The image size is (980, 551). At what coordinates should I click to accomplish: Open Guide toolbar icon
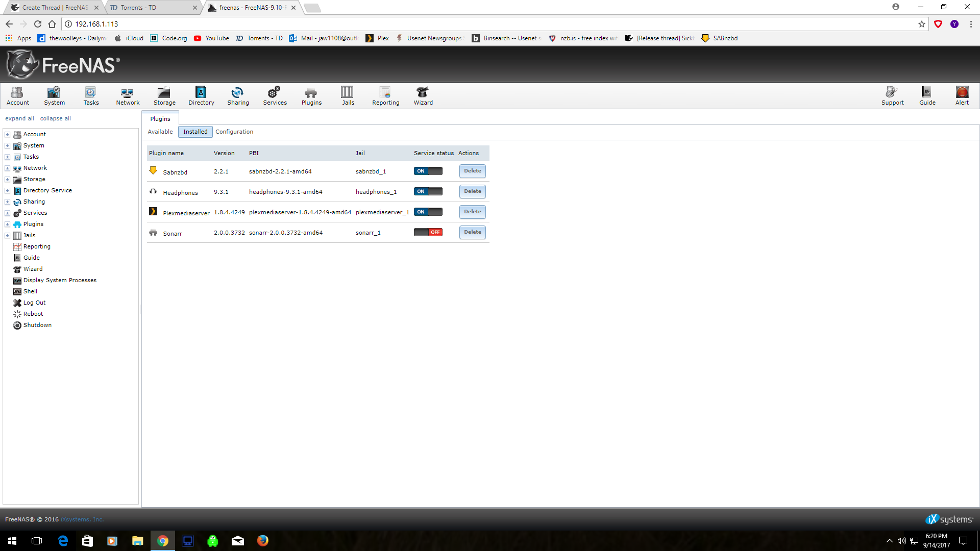click(927, 95)
